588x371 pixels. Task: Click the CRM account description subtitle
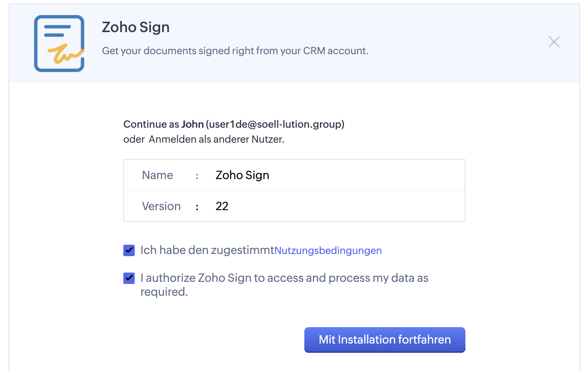[235, 51]
